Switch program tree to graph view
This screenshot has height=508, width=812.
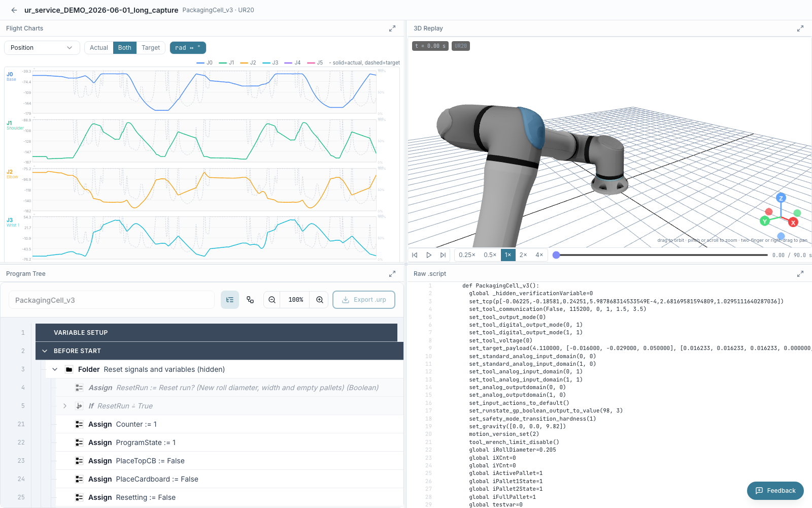250,300
